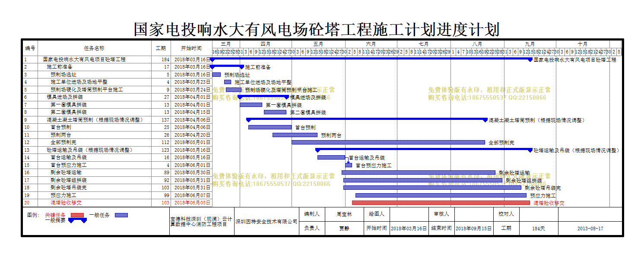Click the 八月 month header

(477, 44)
